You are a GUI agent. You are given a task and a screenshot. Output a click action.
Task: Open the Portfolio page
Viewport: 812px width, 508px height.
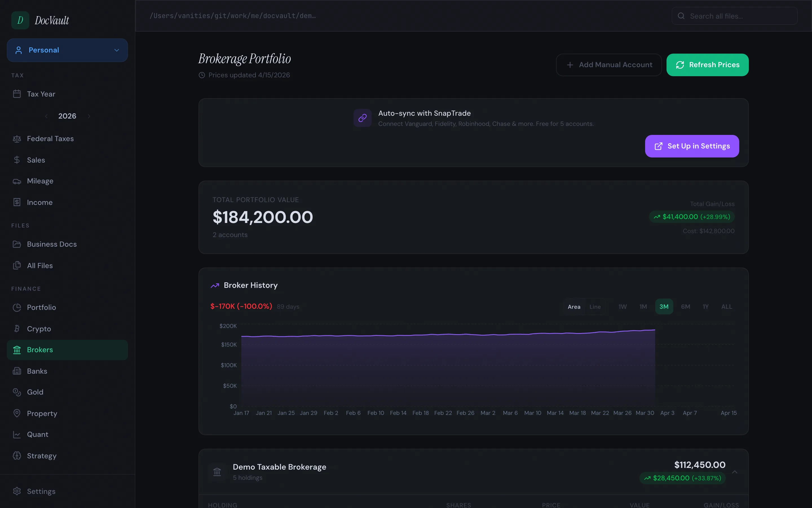click(67, 307)
